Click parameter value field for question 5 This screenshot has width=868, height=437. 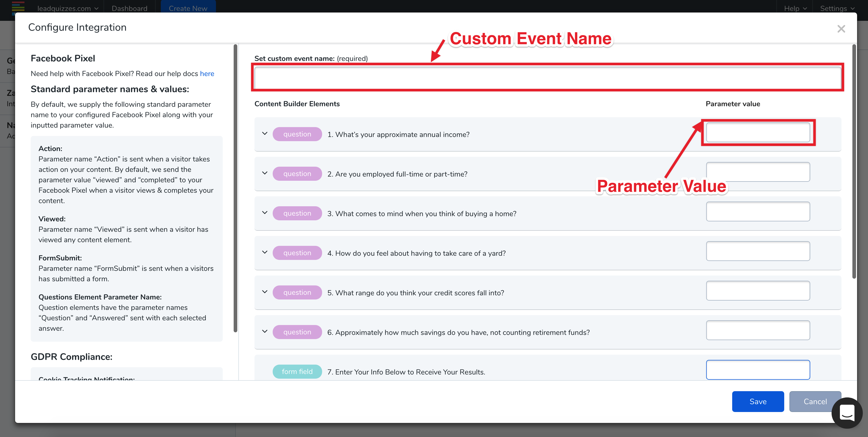click(758, 291)
